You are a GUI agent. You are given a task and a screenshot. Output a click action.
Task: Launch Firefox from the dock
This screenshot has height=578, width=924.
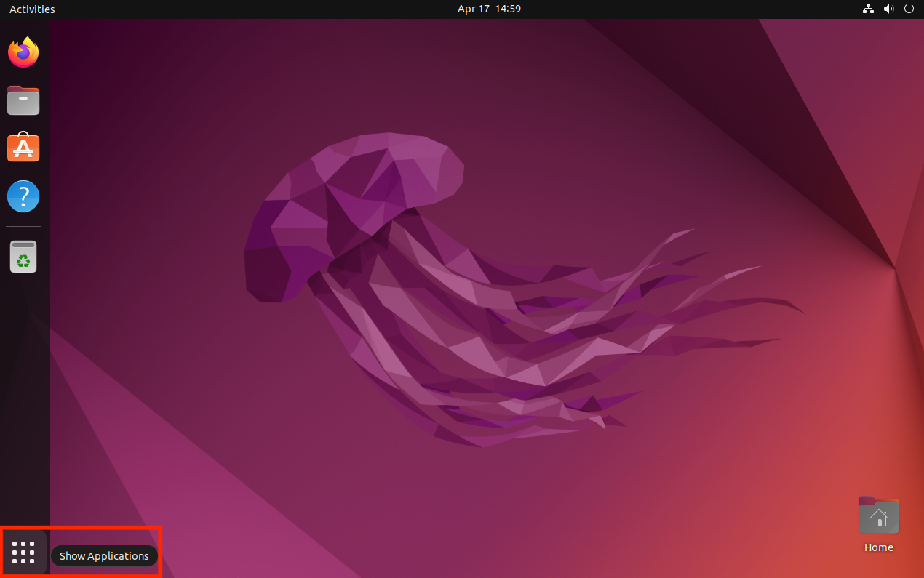(23, 52)
